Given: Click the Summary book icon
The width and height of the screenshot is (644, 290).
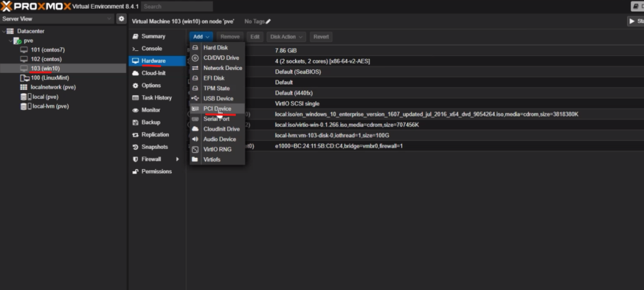Looking at the screenshot, I should coord(135,36).
